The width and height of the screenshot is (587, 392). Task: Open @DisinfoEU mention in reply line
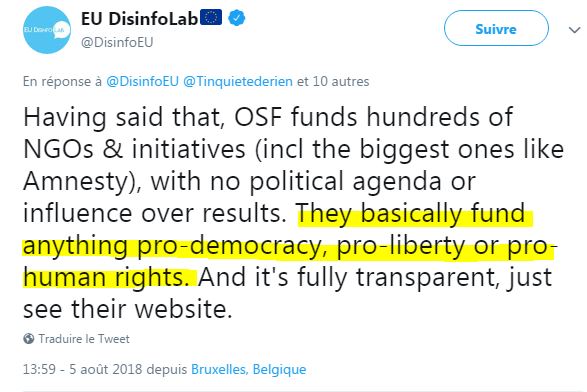[x=143, y=81]
